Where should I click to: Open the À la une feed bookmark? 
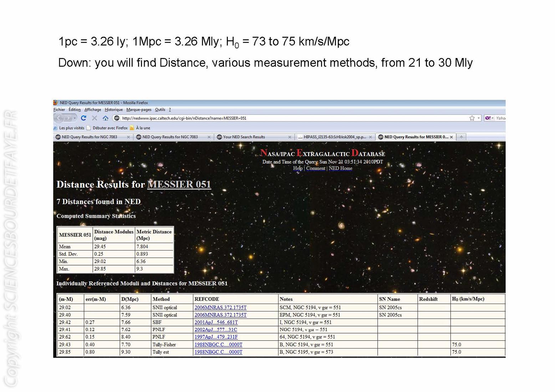click(140, 128)
